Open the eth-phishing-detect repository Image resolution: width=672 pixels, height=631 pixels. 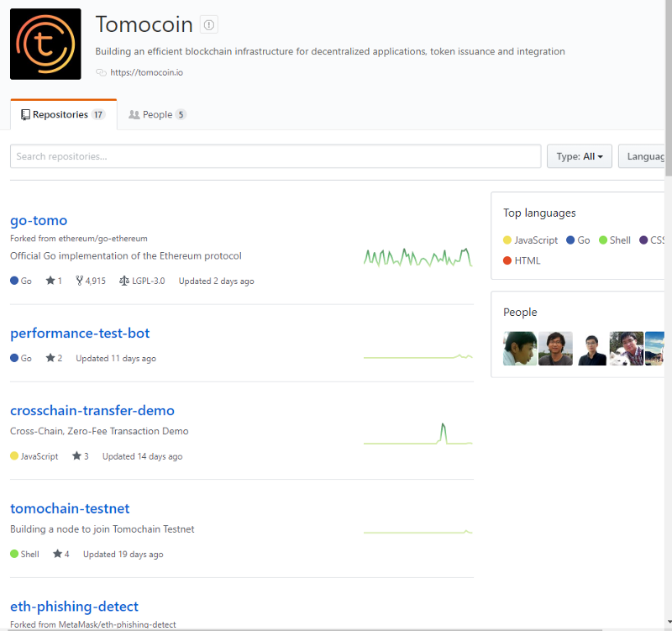pyautogui.click(x=74, y=607)
